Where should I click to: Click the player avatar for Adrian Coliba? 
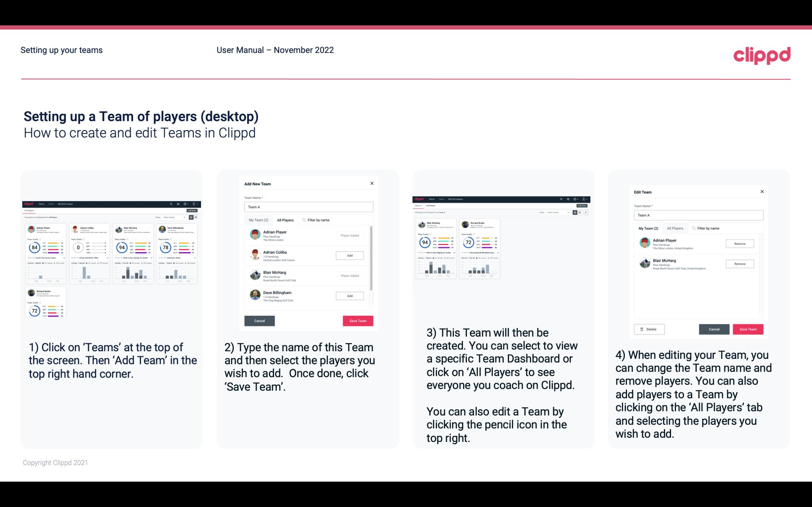[255, 255]
